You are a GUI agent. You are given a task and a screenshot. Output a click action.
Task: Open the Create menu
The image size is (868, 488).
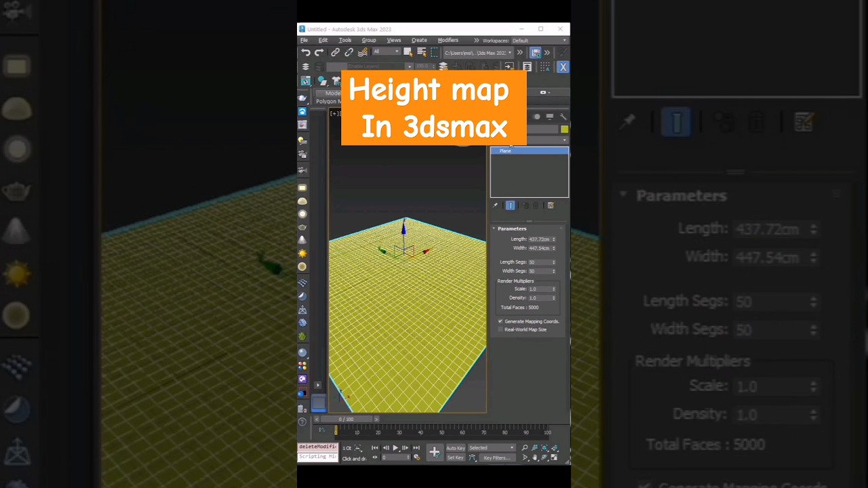[419, 41]
